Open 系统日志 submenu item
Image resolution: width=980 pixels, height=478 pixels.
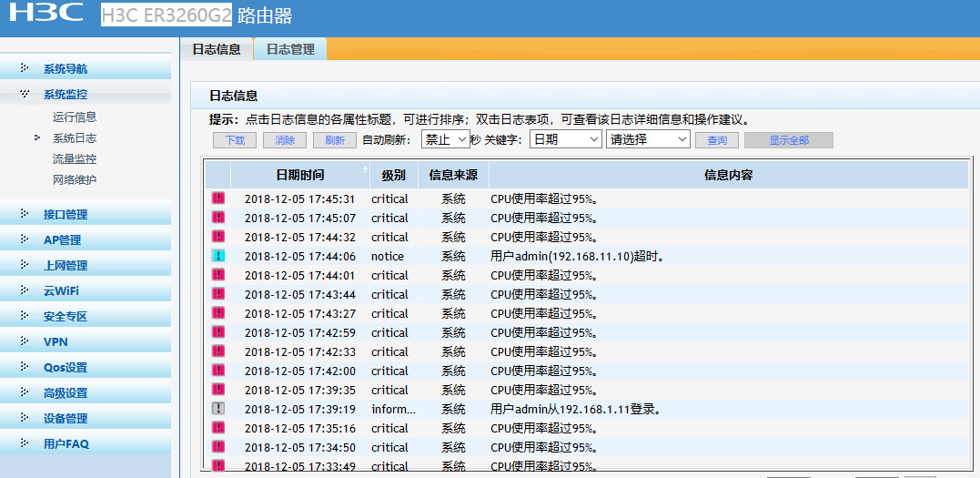pyautogui.click(x=75, y=138)
